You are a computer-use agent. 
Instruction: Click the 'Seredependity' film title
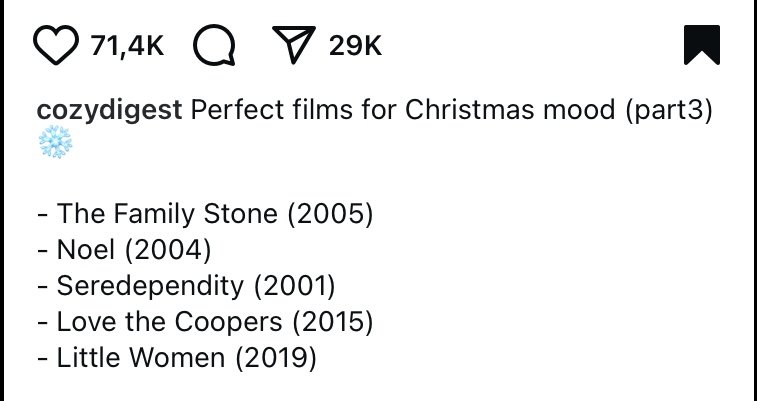[x=150, y=286]
